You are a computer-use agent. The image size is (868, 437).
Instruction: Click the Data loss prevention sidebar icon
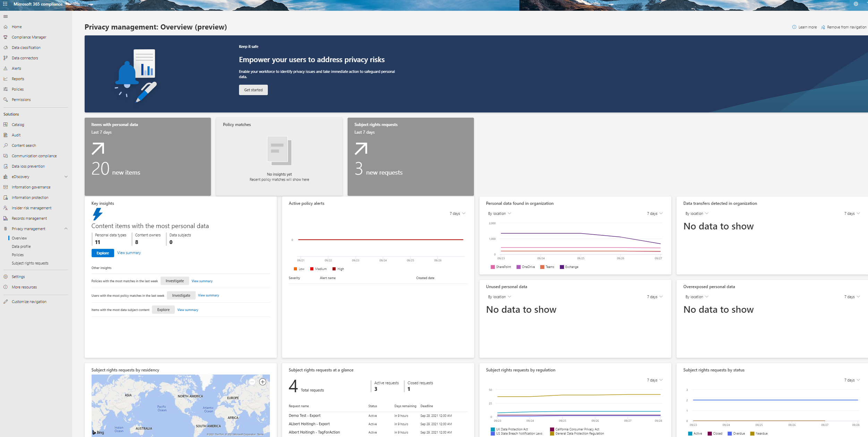(6, 166)
